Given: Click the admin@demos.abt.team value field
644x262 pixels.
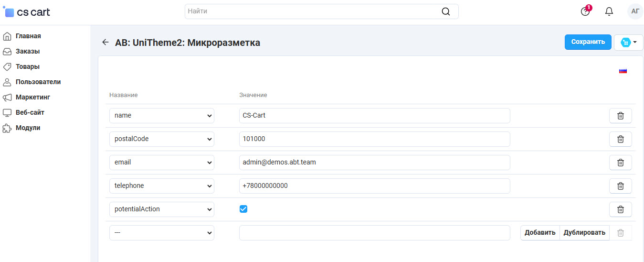Looking at the screenshot, I should click(x=375, y=163).
